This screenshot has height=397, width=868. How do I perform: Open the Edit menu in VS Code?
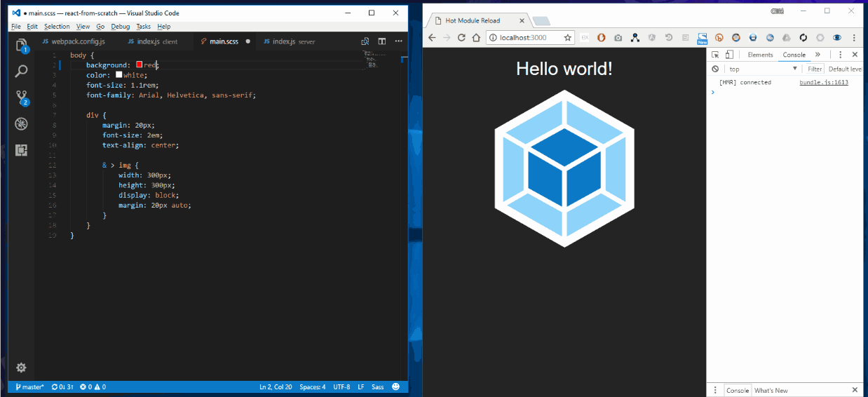click(32, 27)
